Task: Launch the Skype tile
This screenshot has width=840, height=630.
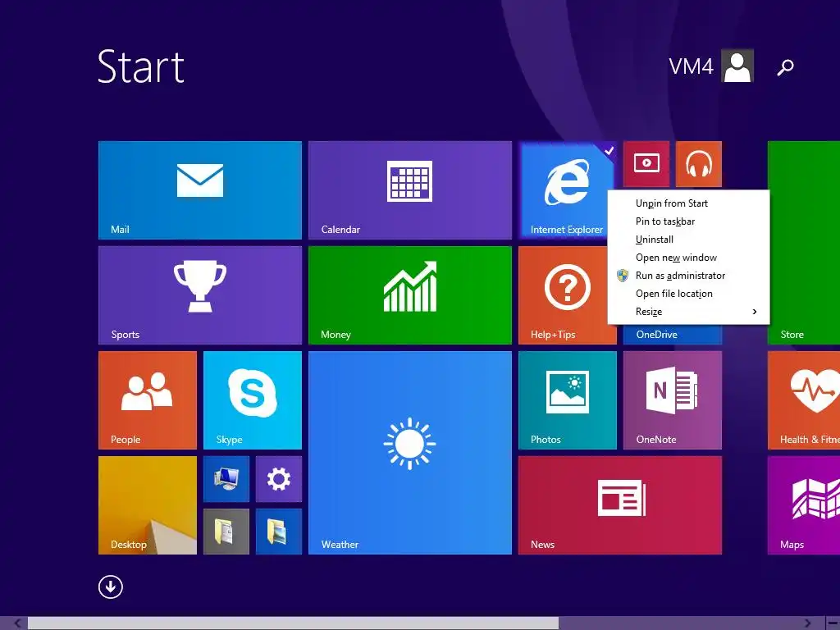Action: click(253, 400)
